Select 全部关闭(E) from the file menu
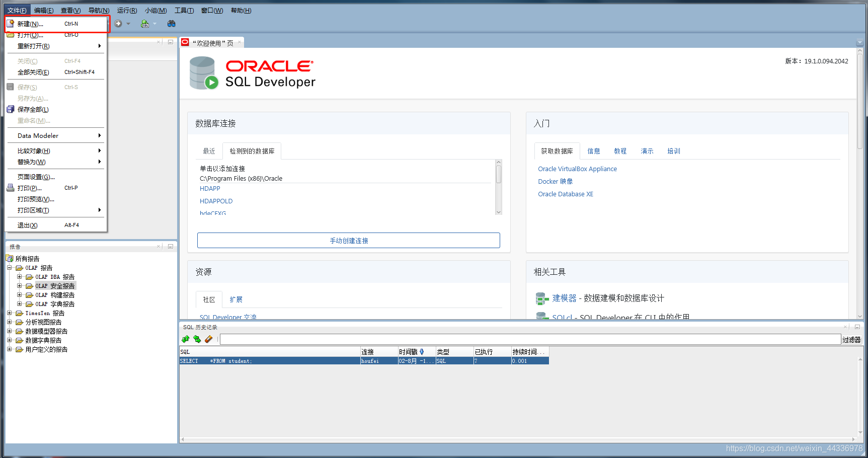Image resolution: width=868 pixels, height=458 pixels. point(55,72)
